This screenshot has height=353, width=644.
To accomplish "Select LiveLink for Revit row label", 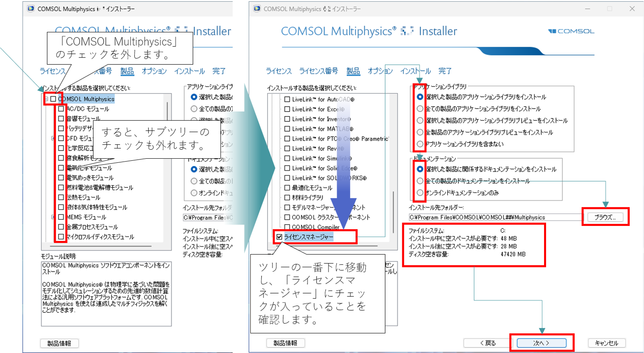I will tap(318, 149).
